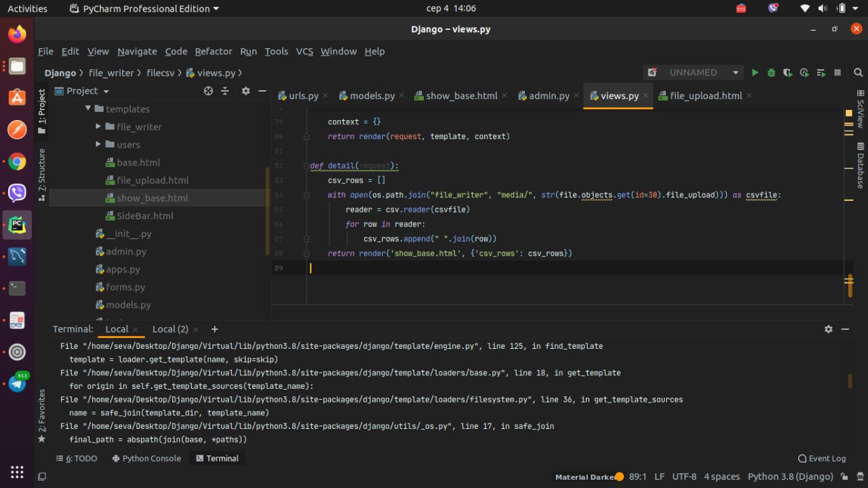The height and width of the screenshot is (488, 868).
Task: Expand the file_writer folder in templates
Action: pyautogui.click(x=99, y=126)
